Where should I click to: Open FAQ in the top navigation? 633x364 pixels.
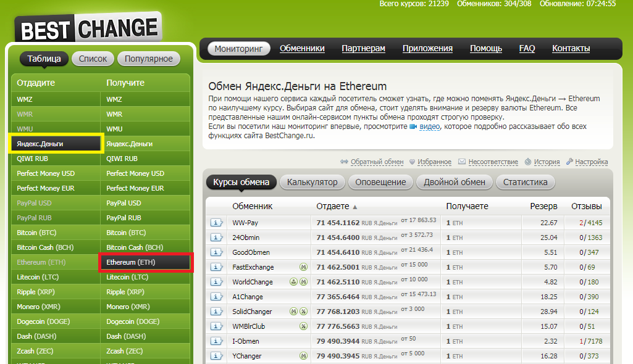pyautogui.click(x=527, y=48)
